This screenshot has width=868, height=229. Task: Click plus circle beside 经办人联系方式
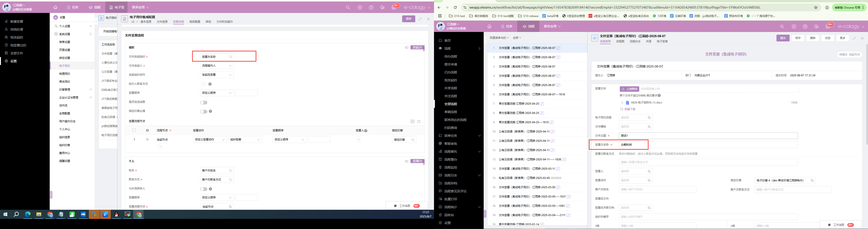click(x=203, y=84)
